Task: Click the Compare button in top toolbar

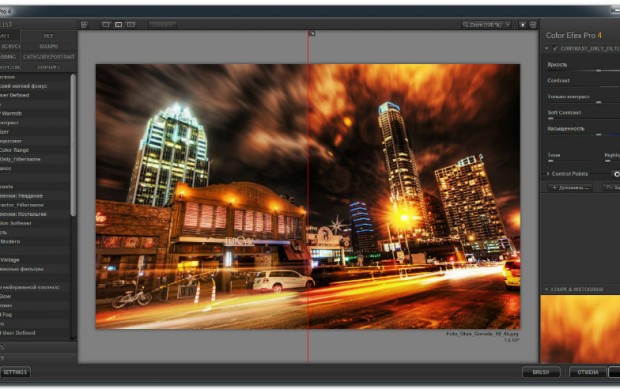Action: click(x=162, y=25)
